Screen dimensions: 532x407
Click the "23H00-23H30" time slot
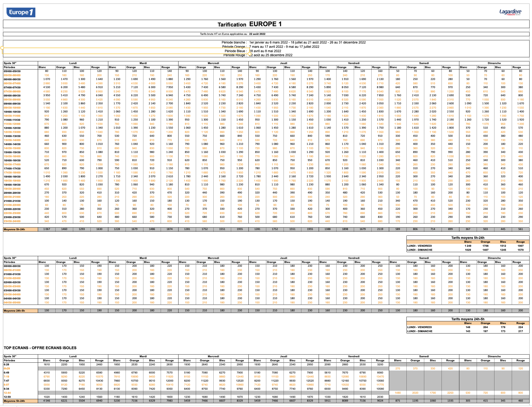click(12, 217)
